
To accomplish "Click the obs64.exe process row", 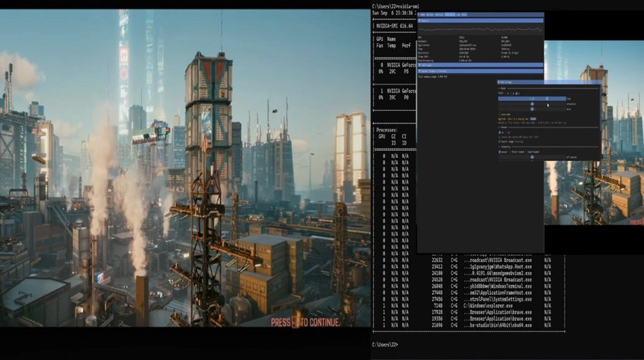I will coord(468,326).
